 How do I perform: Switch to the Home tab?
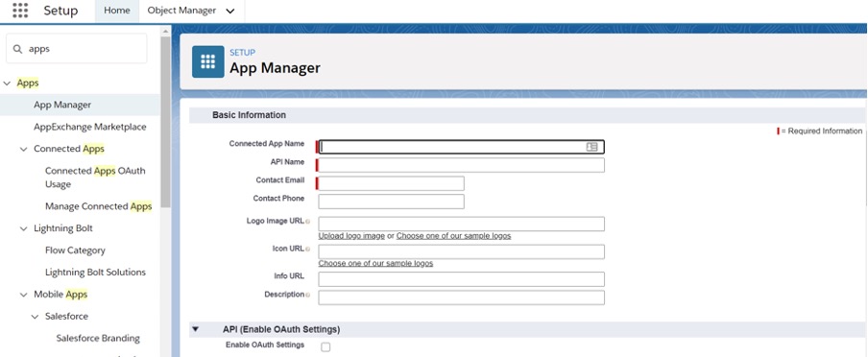[117, 11]
